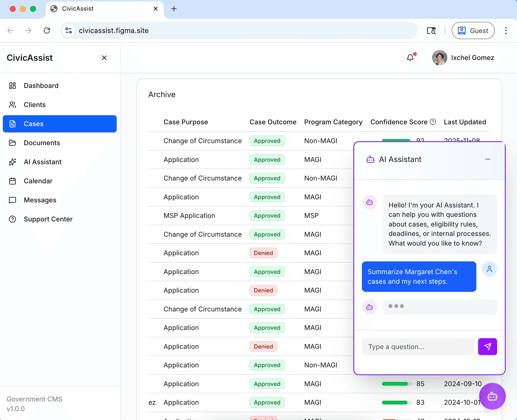
Task: Minimize the AI Assistant chat panel
Action: point(488,159)
